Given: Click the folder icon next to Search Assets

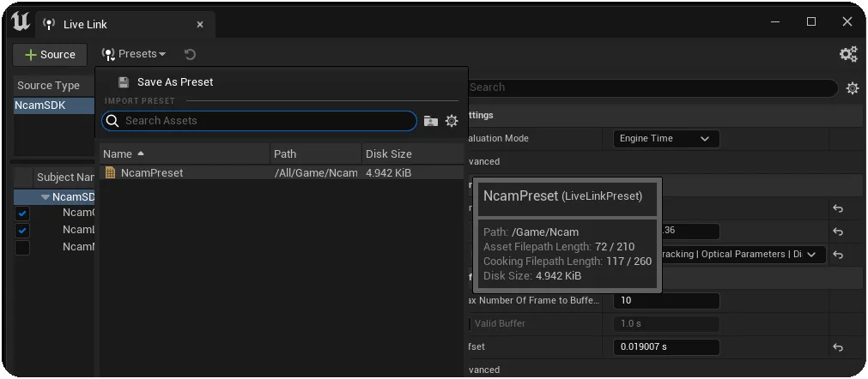Looking at the screenshot, I should click(431, 121).
